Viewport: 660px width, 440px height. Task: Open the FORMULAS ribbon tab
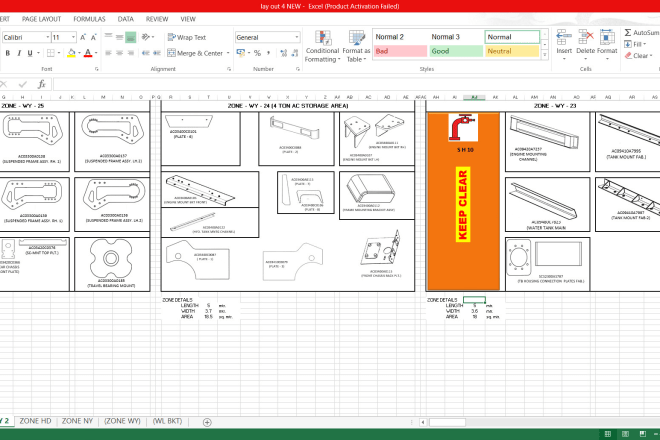pos(89,19)
